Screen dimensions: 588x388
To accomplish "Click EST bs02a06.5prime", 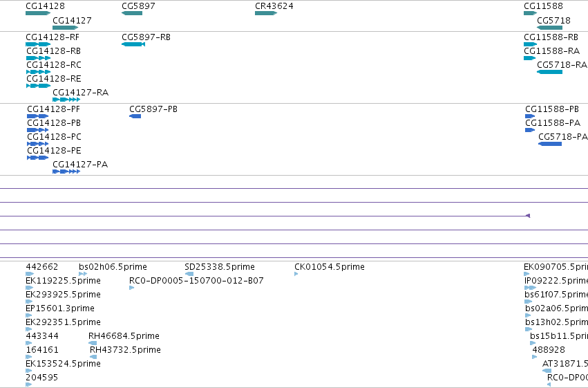I will click(528, 315).
